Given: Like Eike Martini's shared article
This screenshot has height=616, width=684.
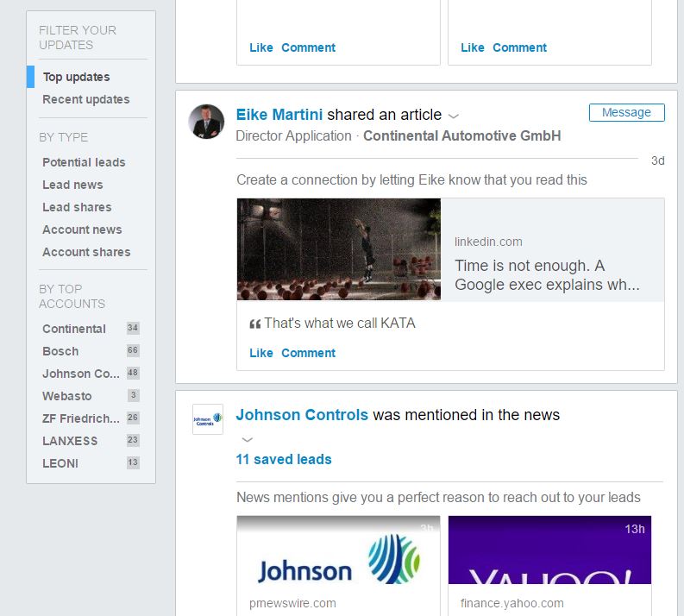Looking at the screenshot, I should 260,353.
